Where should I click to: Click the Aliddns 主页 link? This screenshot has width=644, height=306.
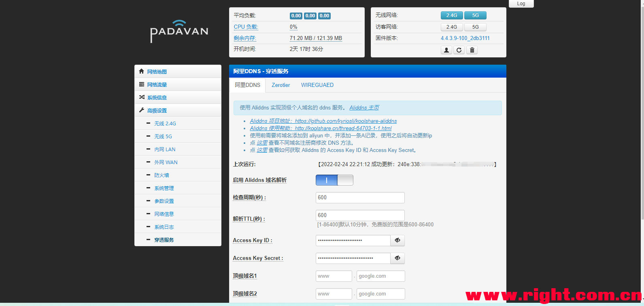point(364,108)
